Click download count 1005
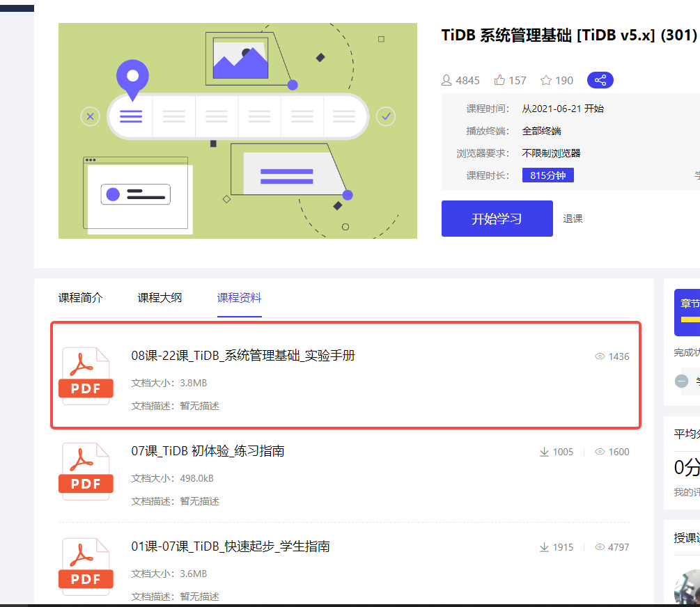The width and height of the screenshot is (700, 607). click(x=563, y=452)
